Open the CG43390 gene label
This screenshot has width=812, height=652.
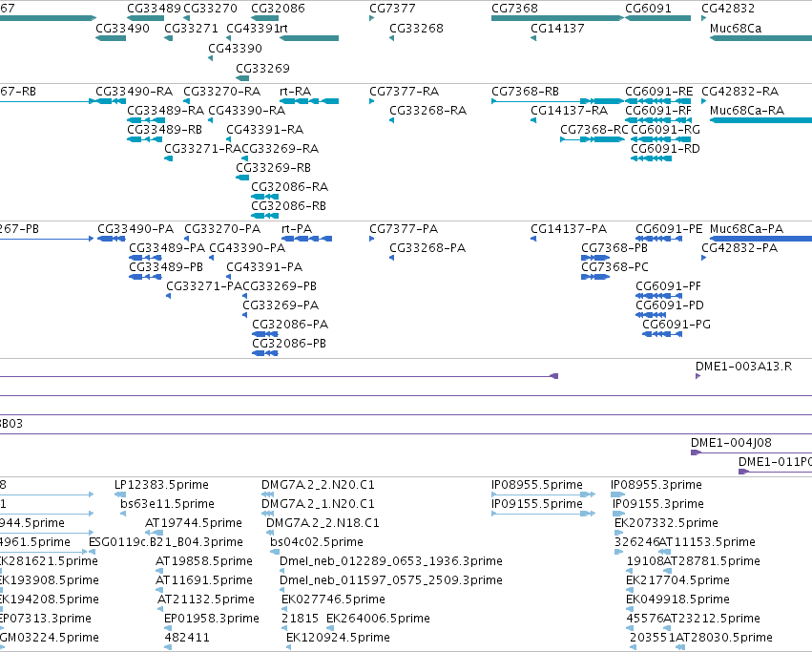click(235, 48)
